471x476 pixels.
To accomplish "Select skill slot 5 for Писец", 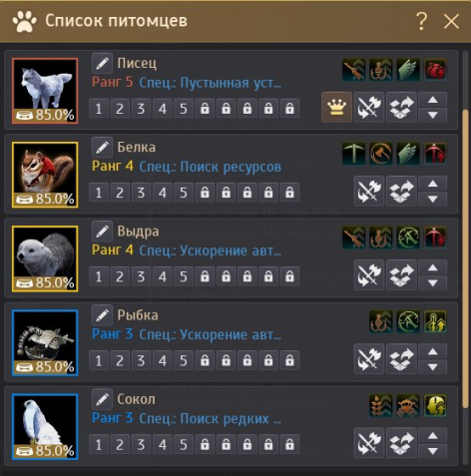I will (x=184, y=109).
